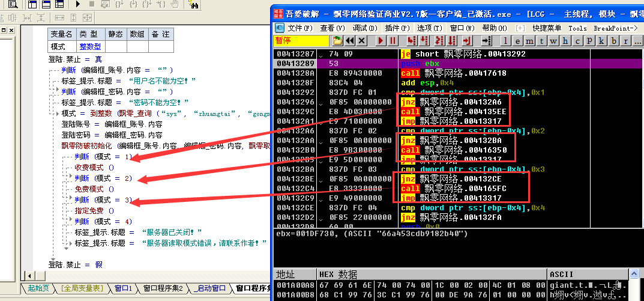Select disassembly row at address 00413289
Image resolution: width=644 pixels, height=301 pixels.
(x=458, y=64)
